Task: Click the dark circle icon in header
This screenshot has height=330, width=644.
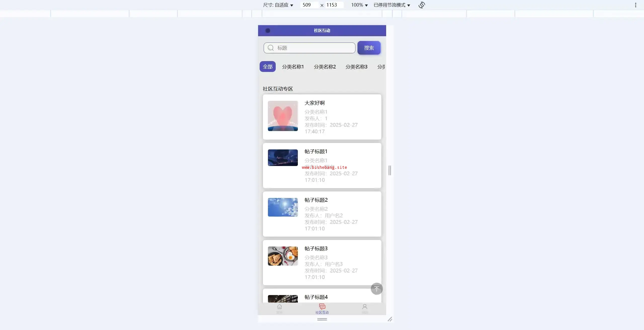Action: pos(268,30)
